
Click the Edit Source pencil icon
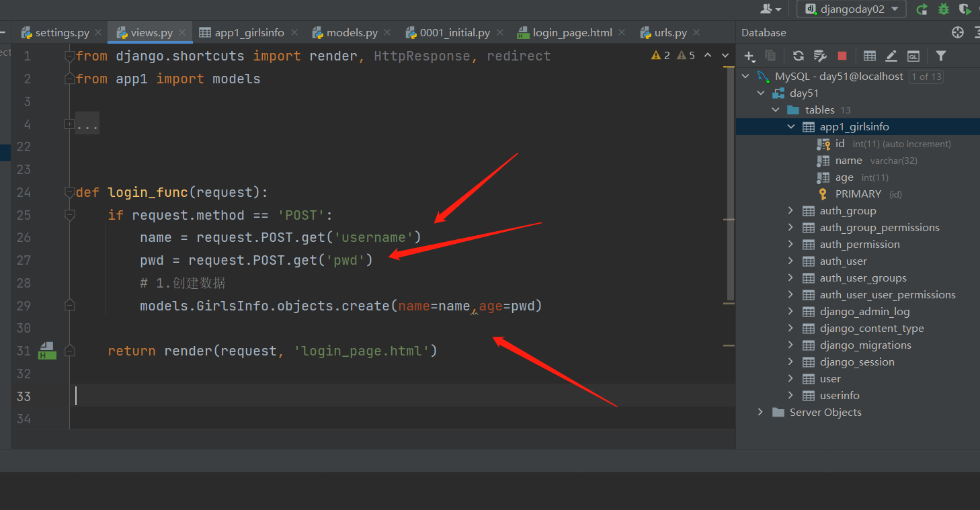point(891,56)
